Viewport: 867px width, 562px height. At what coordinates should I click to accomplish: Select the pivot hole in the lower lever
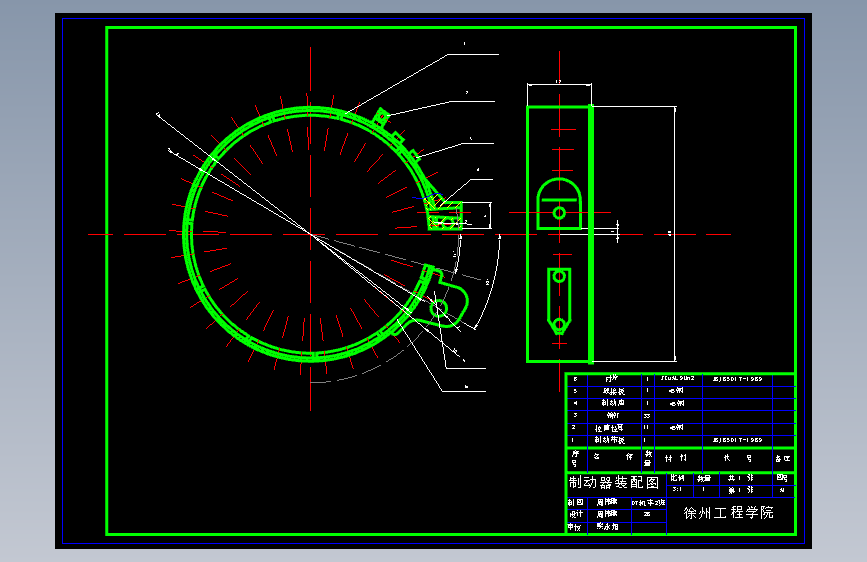(439, 308)
